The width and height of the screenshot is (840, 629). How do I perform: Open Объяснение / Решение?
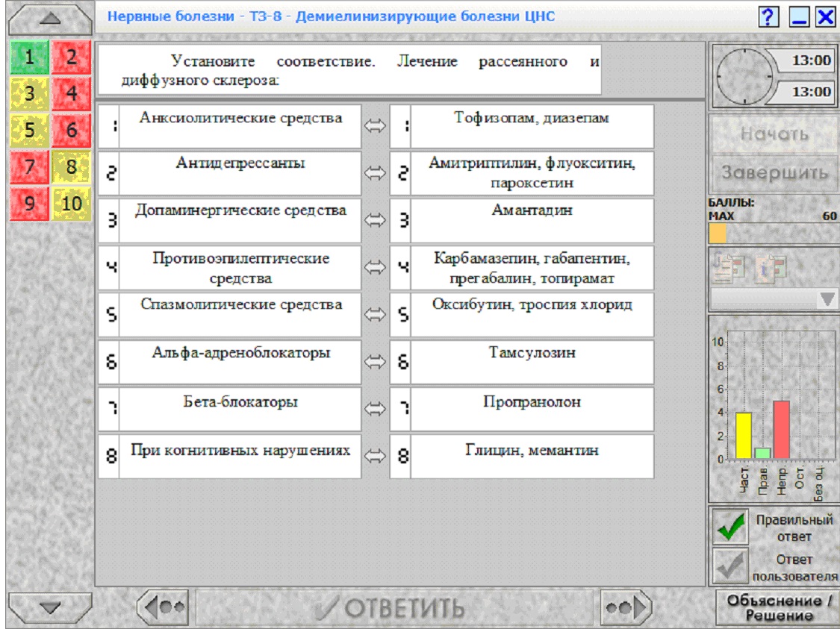(778, 607)
